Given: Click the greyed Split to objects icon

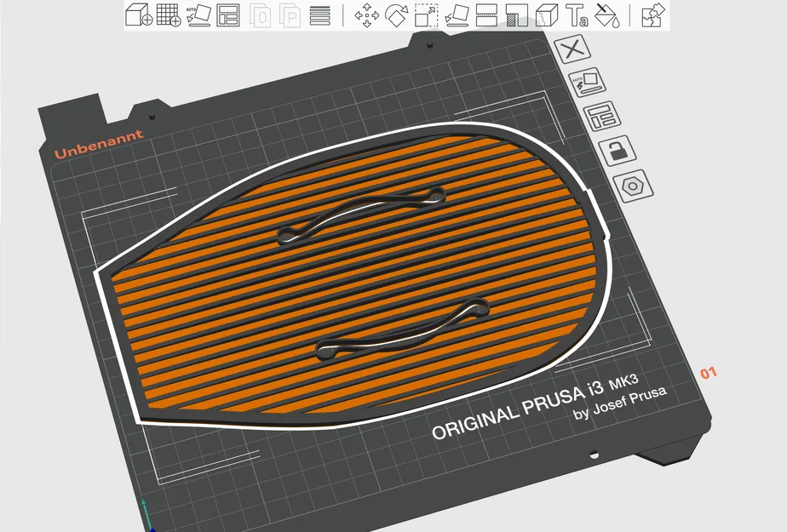Looking at the screenshot, I should (260, 15).
